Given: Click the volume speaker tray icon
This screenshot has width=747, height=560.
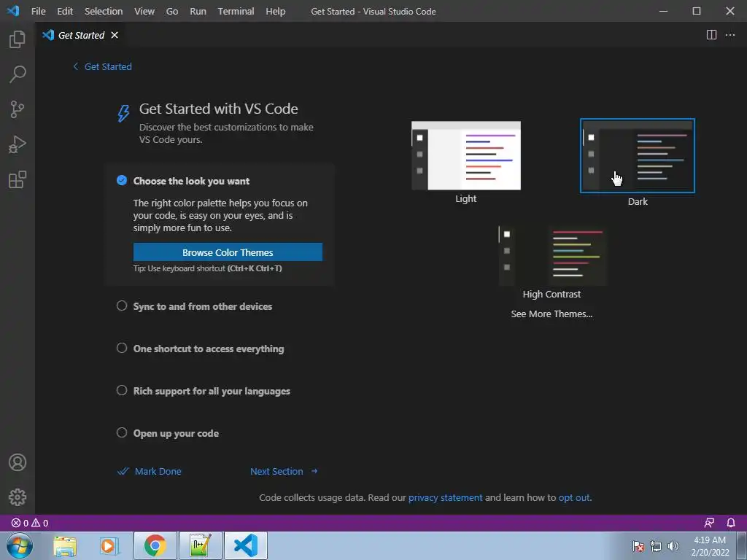Looking at the screenshot, I should tap(673, 546).
